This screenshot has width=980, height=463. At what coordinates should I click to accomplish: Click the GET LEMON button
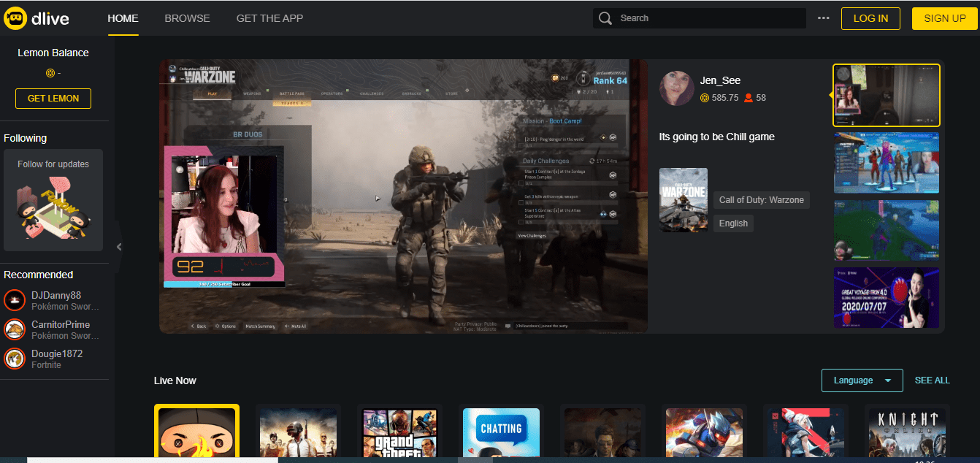click(x=53, y=99)
